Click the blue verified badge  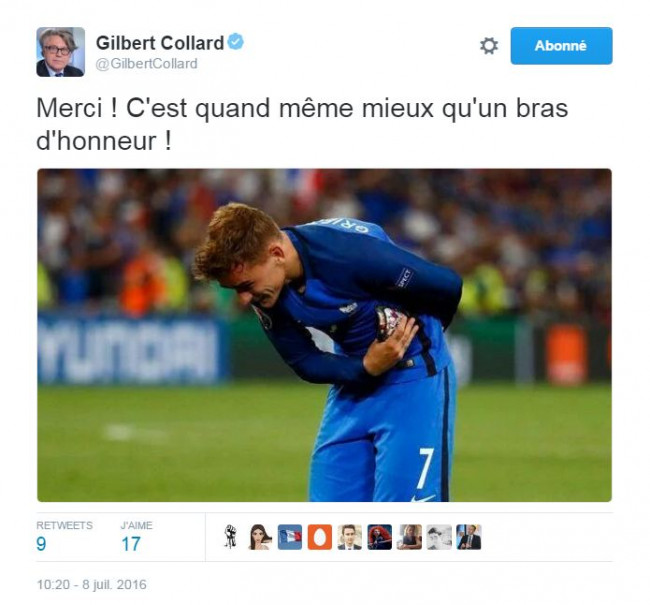click(236, 41)
